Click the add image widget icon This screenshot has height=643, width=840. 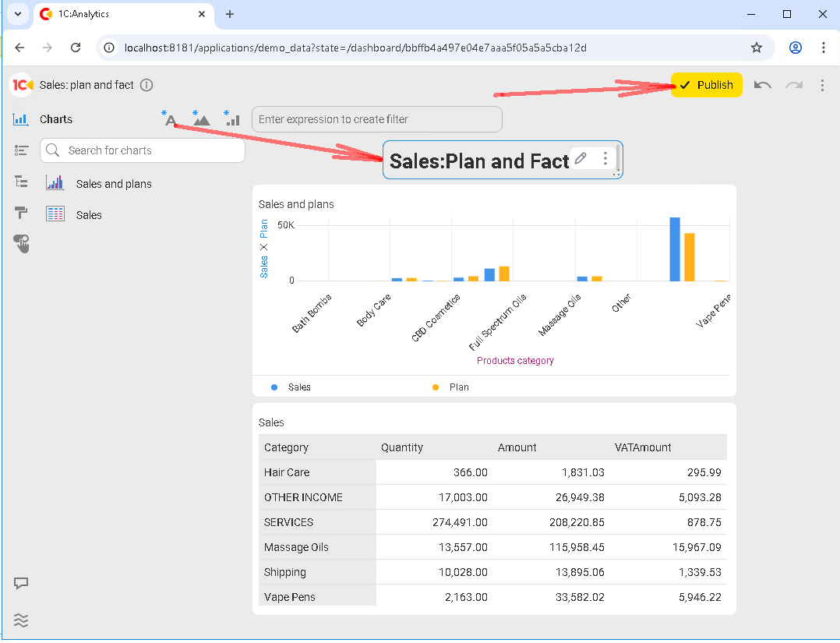[201, 120]
